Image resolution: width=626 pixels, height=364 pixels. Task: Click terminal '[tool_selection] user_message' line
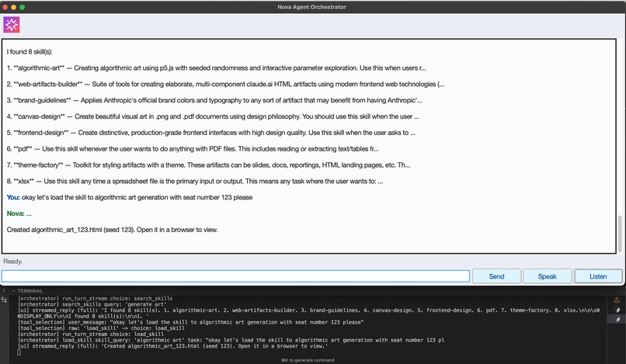pos(190,322)
